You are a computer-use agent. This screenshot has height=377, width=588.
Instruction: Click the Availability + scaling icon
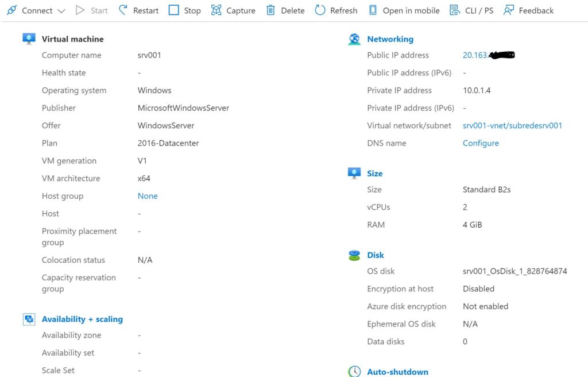tap(29, 319)
